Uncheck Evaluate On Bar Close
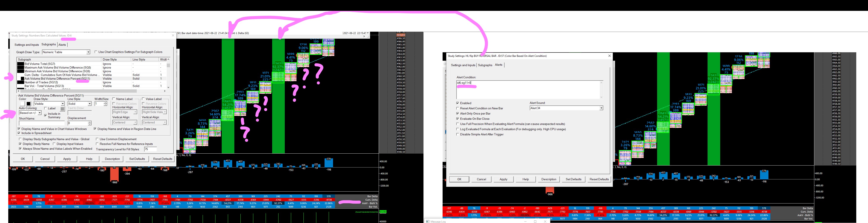 pyautogui.click(x=458, y=119)
